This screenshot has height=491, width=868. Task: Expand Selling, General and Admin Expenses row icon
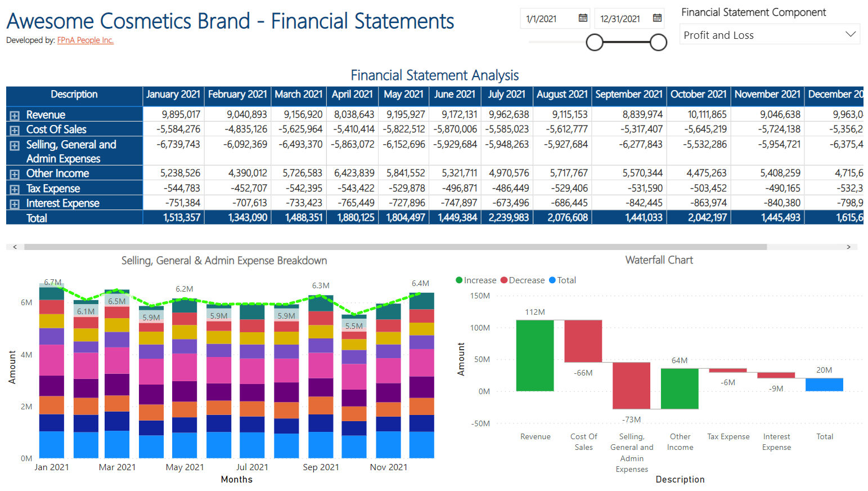click(15, 145)
